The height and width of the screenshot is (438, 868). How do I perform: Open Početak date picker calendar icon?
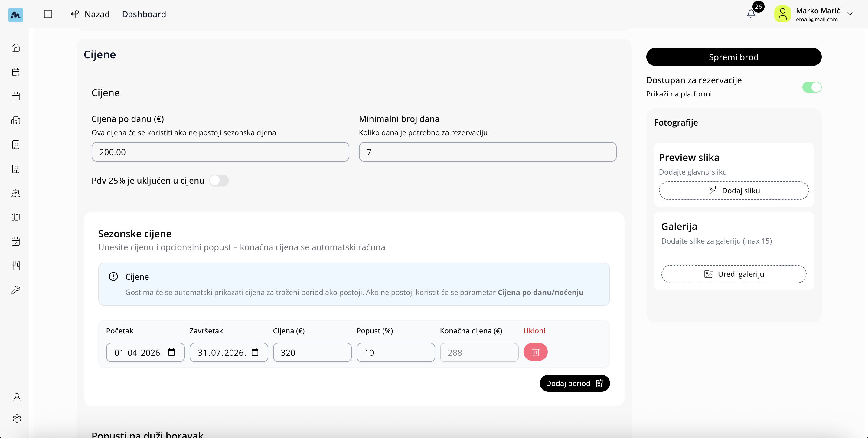171,352
